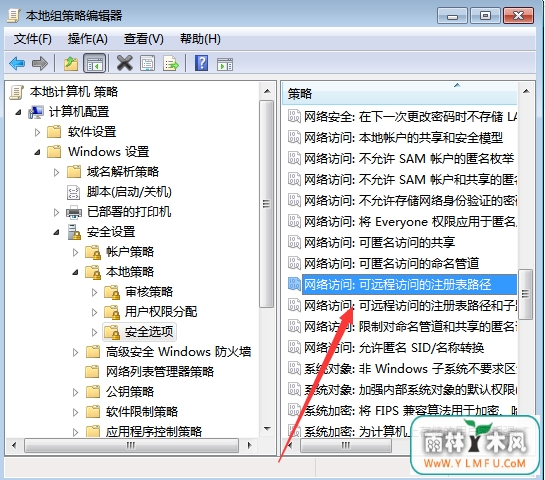Collapse the 计算机配置 tree node

pyautogui.click(x=18, y=112)
